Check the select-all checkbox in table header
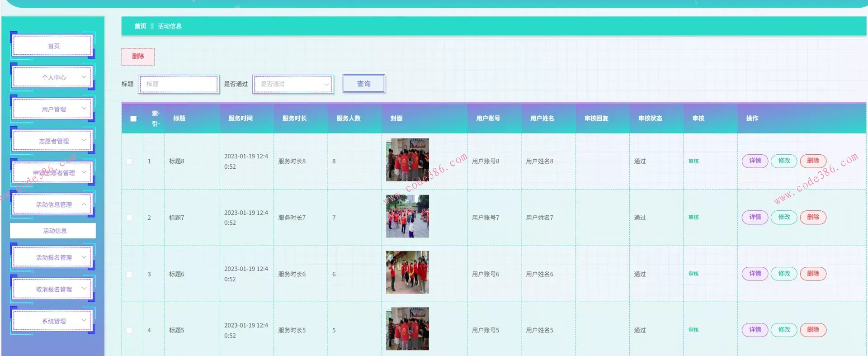This screenshot has height=356, width=868. [133, 119]
